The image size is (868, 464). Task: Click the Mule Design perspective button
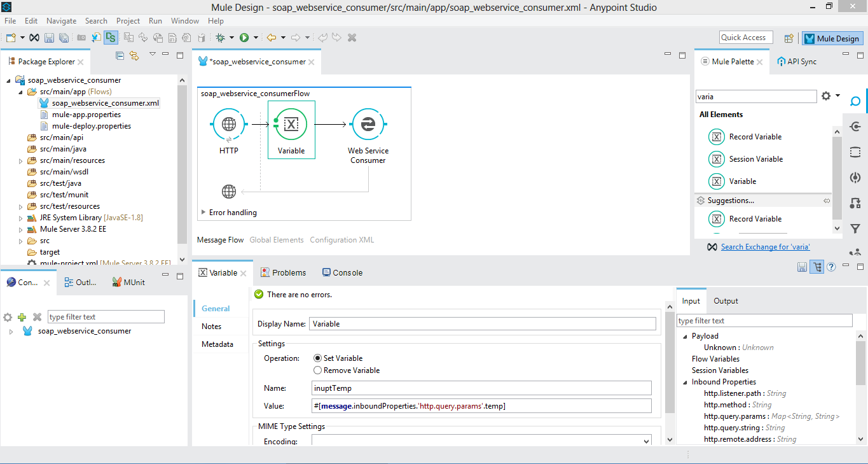click(x=832, y=38)
